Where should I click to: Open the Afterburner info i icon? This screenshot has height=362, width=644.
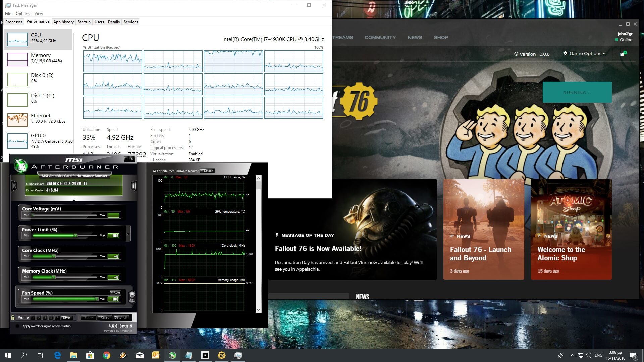click(133, 185)
